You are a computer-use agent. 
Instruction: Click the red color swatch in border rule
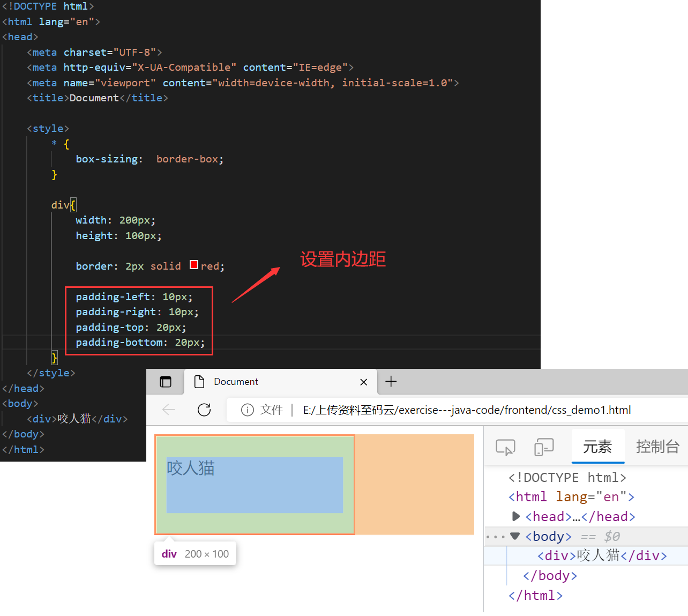[194, 265]
